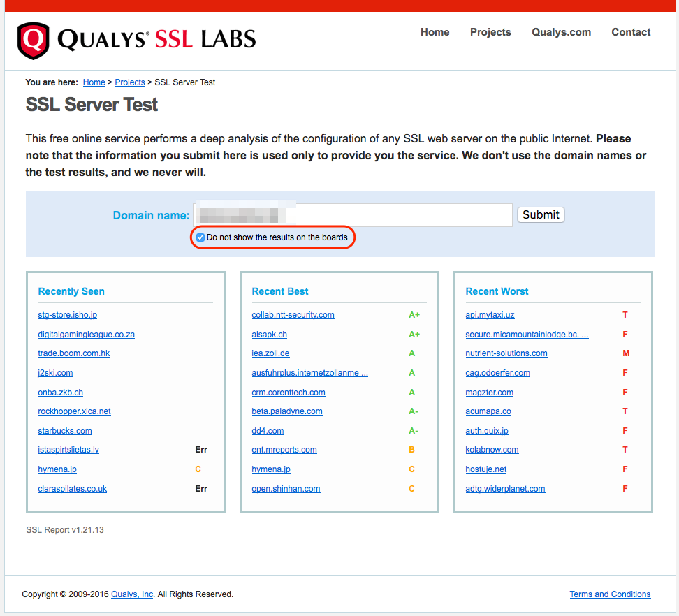Viewport: 679px width, 616px height.
Task: Open the Projects navigation menu item
Action: pyautogui.click(x=490, y=32)
